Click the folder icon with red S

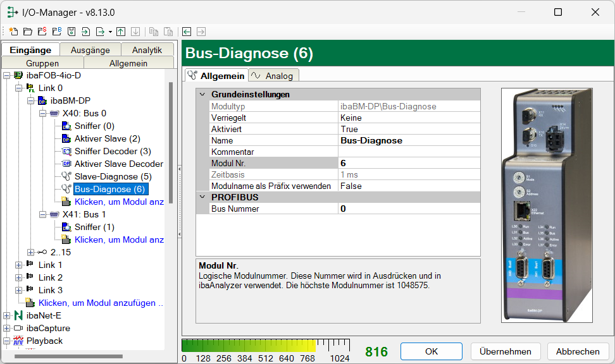coord(42,32)
